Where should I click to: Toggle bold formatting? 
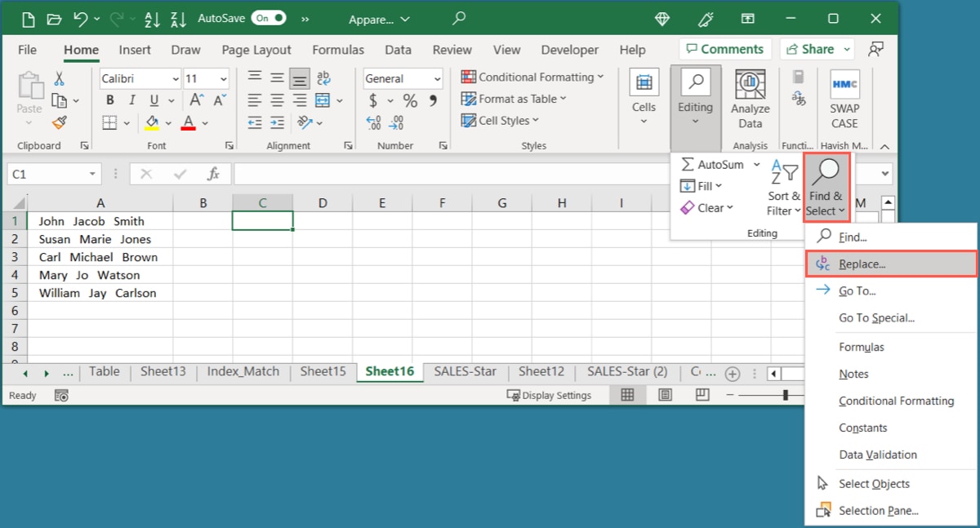pyautogui.click(x=109, y=100)
